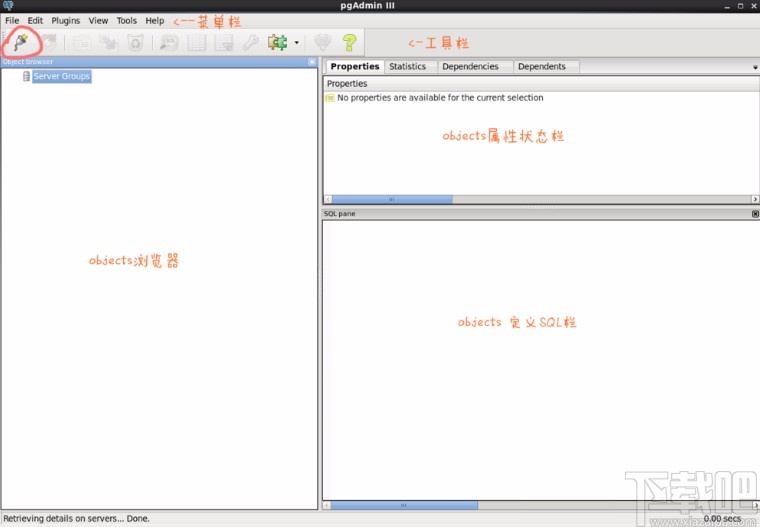Screen dimensions: 760x527
Task: Click the View data grid icon
Action: pyautogui.click(x=196, y=43)
